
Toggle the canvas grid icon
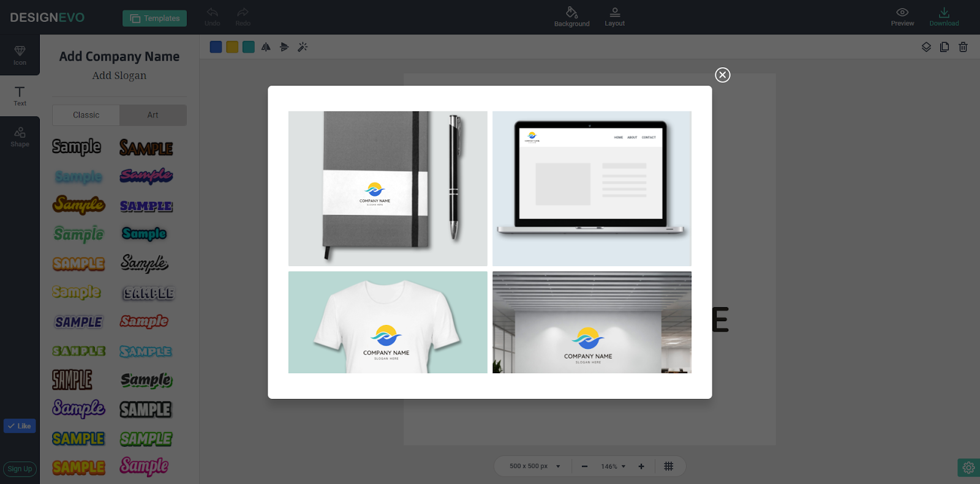pos(669,466)
